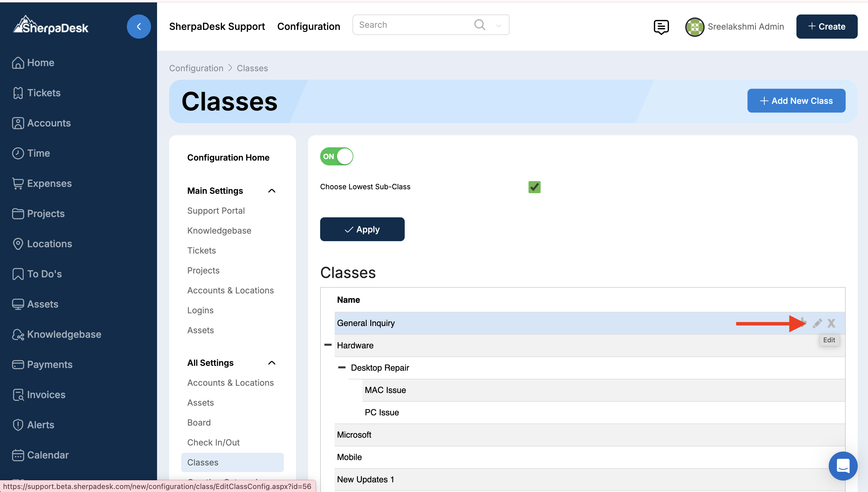Open the live chat support bubble
Screen dimensions: 868x492
click(843, 466)
